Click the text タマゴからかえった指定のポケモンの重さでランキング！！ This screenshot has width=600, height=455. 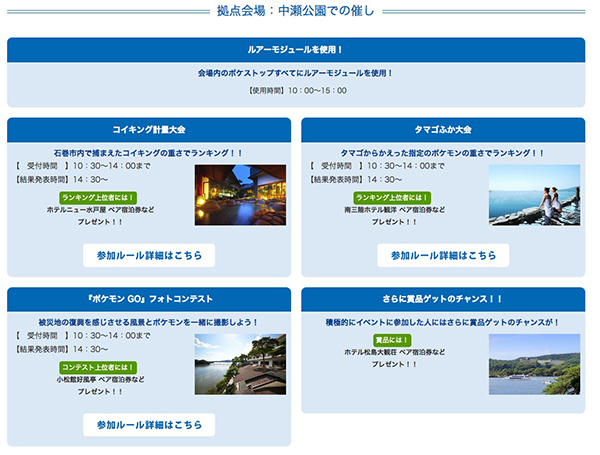pos(442,153)
